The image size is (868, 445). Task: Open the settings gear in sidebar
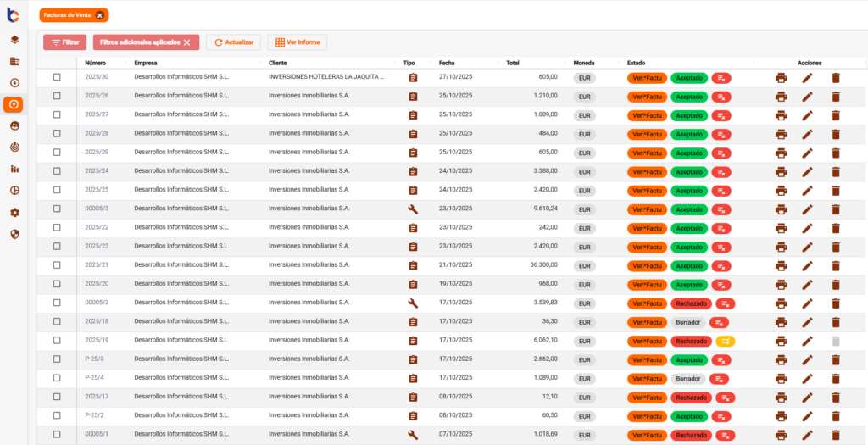[14, 213]
